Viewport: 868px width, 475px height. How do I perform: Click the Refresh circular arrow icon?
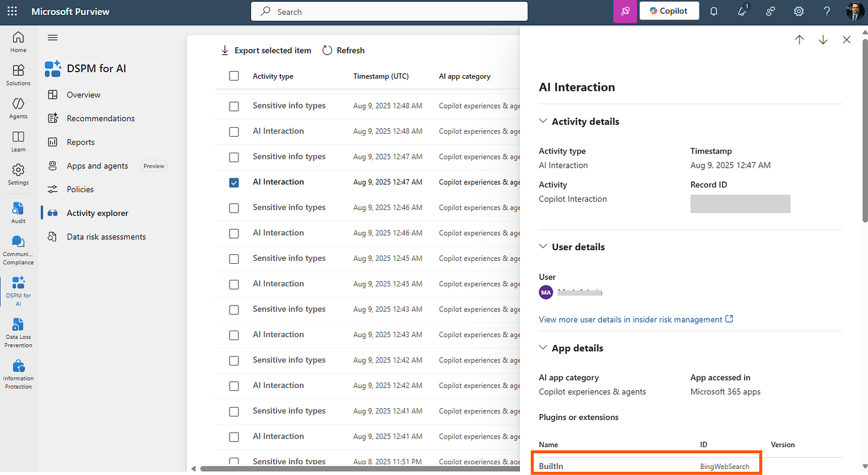point(327,50)
